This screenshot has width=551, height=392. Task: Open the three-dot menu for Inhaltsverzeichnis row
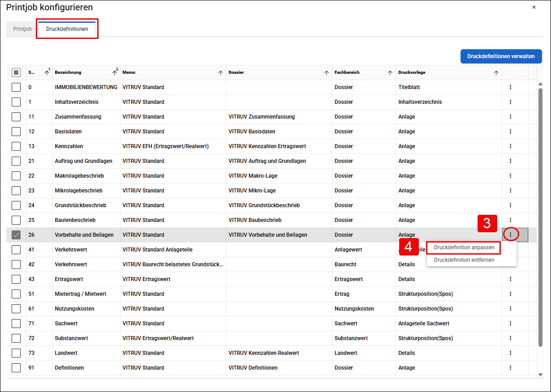510,102
